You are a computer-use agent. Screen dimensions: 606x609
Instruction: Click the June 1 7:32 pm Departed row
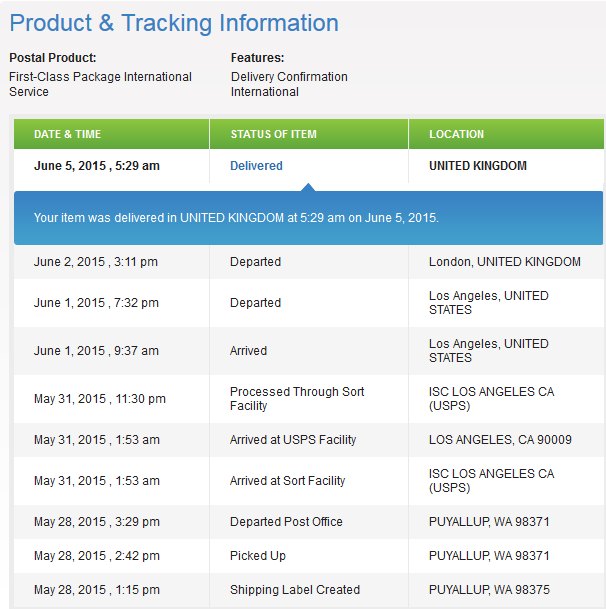309,303
